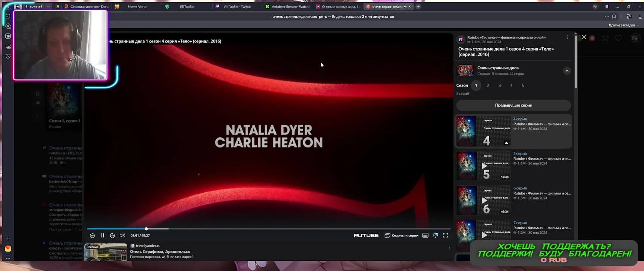Close the video viewer panel
Image resolution: width=644 pixels, height=271 pixels.
point(584,37)
